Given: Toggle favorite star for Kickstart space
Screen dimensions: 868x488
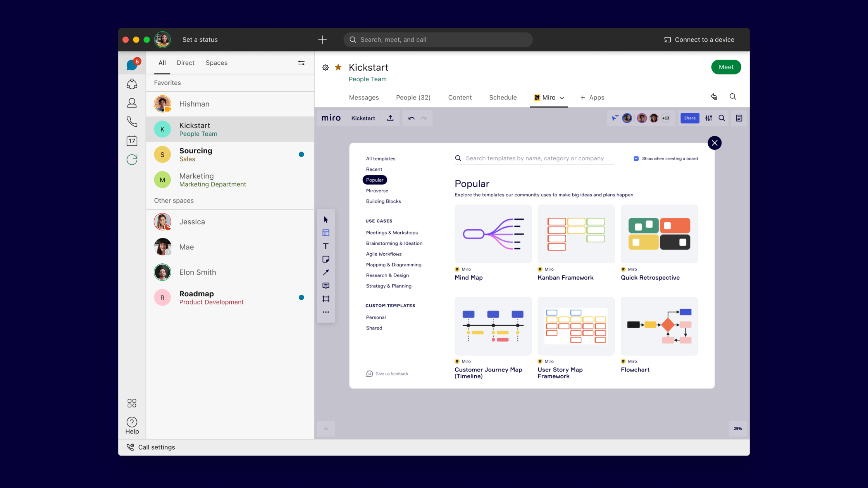Looking at the screenshot, I should pyautogui.click(x=338, y=67).
